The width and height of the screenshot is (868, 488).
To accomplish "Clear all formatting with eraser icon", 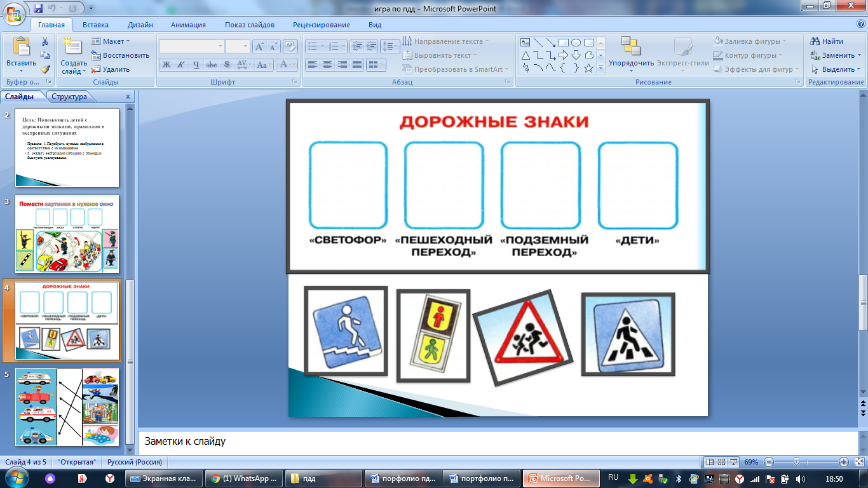I will click(x=290, y=46).
